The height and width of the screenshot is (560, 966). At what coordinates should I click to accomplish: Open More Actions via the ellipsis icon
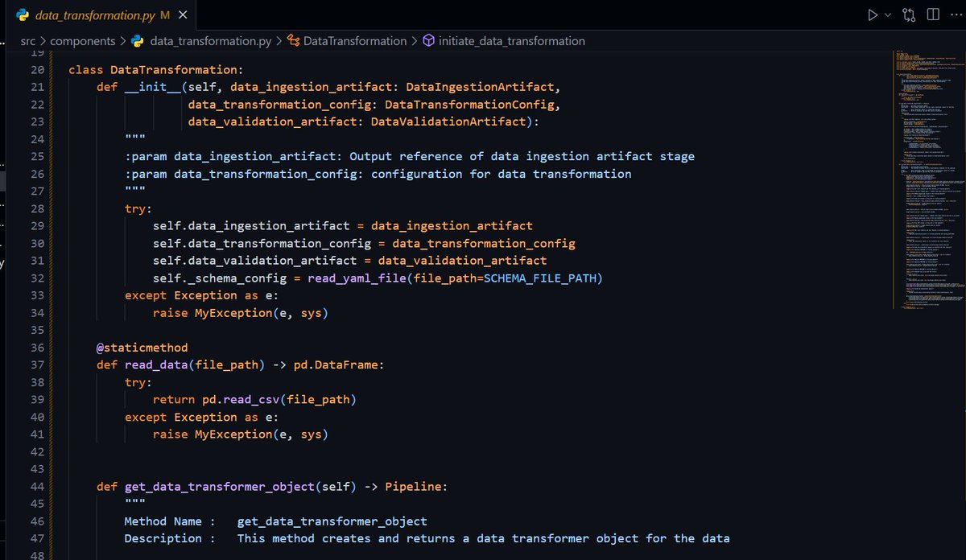[956, 14]
